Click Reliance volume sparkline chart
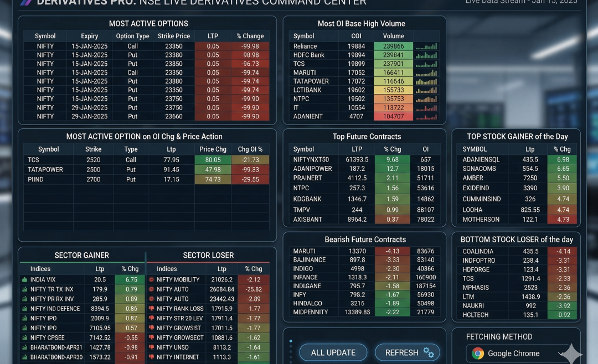The image size is (598, 364). coord(426,46)
